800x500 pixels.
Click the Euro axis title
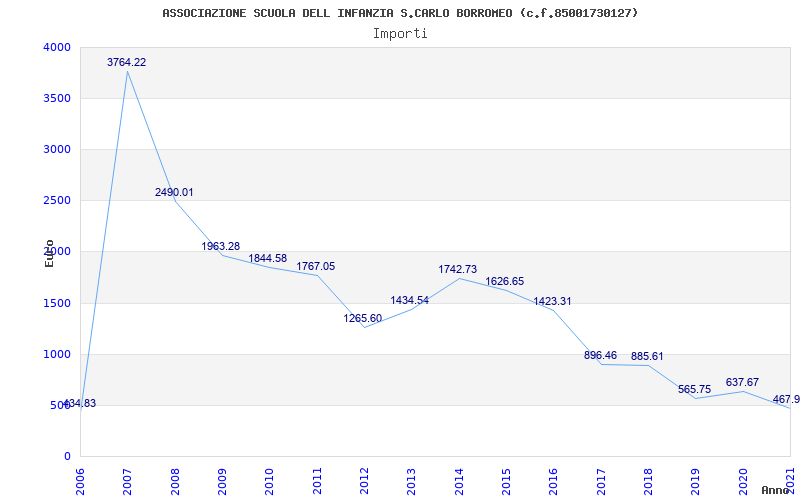pyautogui.click(x=49, y=253)
